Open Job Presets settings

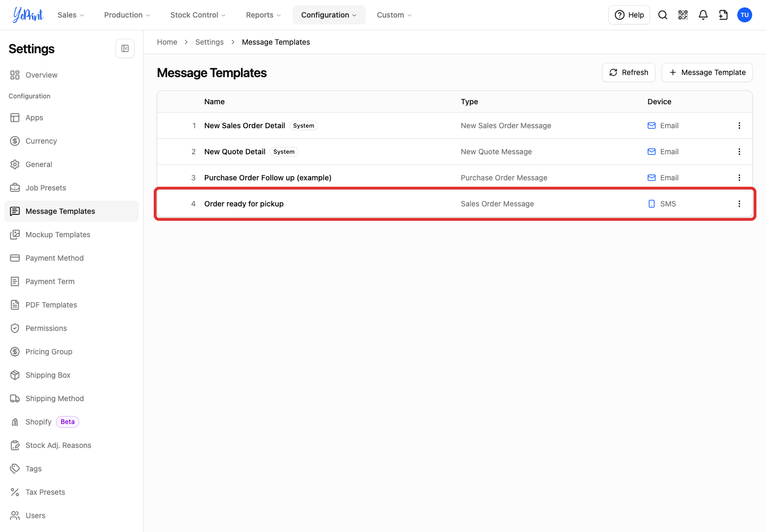(71, 188)
